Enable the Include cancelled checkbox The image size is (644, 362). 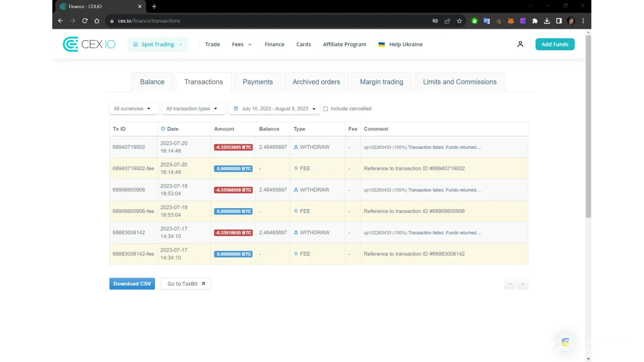point(325,109)
